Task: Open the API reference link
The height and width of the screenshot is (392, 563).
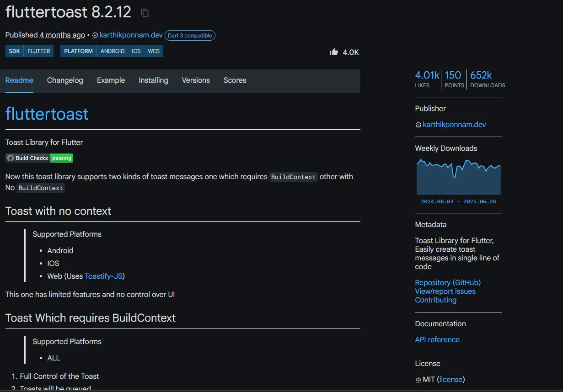Action: (437, 340)
